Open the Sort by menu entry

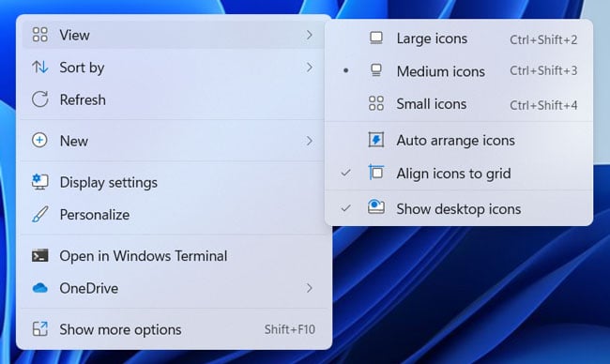coord(174,68)
